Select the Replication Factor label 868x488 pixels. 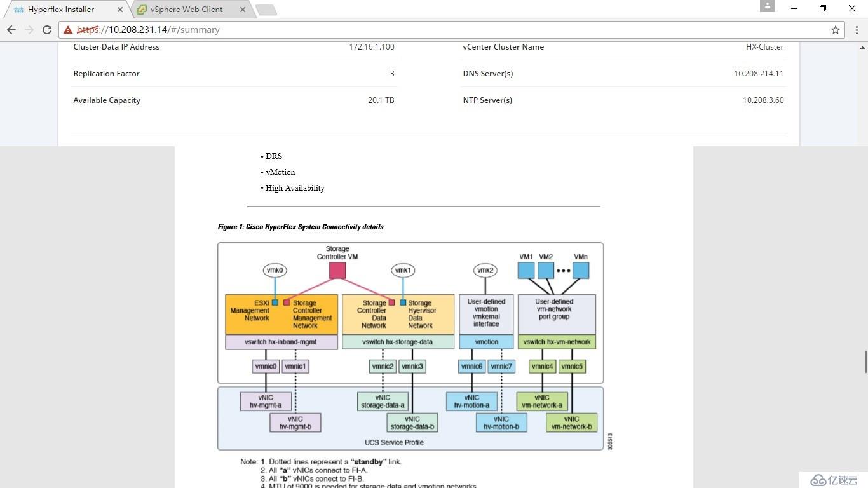[x=106, y=74]
